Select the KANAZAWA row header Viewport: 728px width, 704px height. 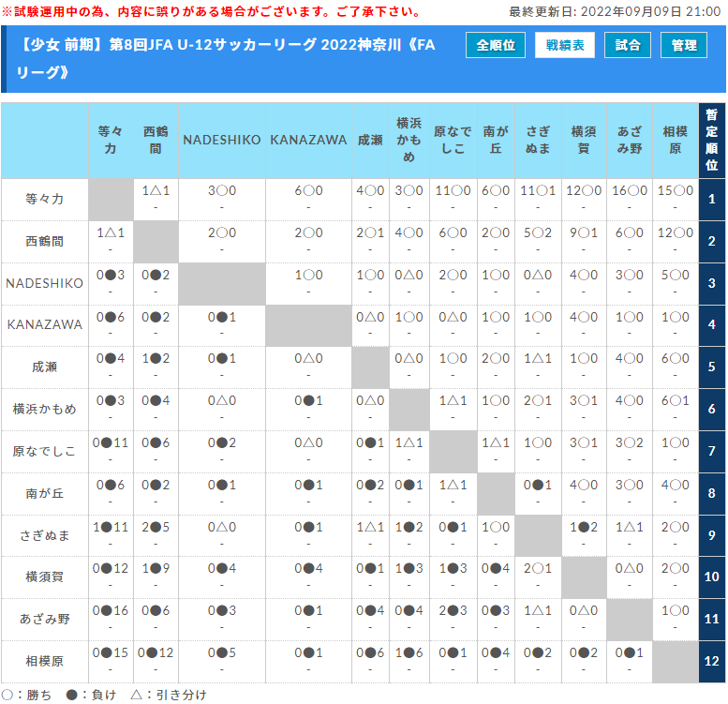(x=45, y=325)
